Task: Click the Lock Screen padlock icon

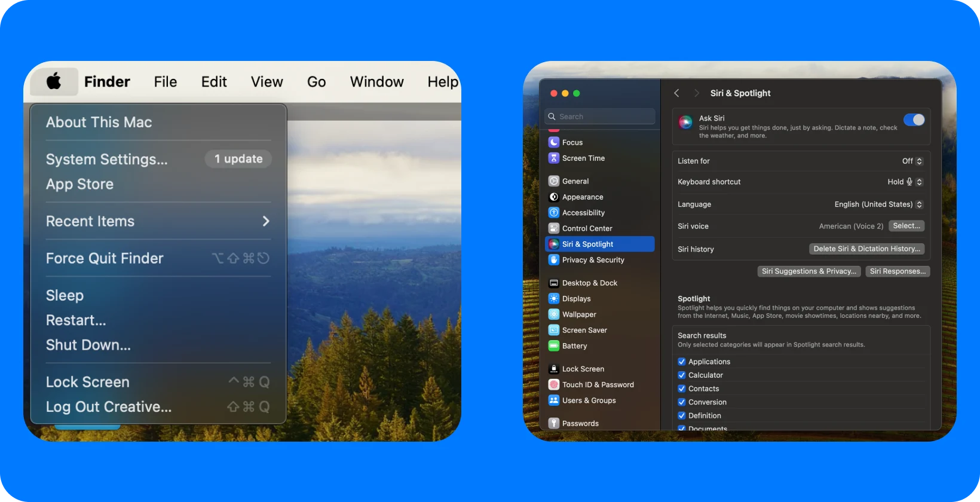Action: [554, 369]
